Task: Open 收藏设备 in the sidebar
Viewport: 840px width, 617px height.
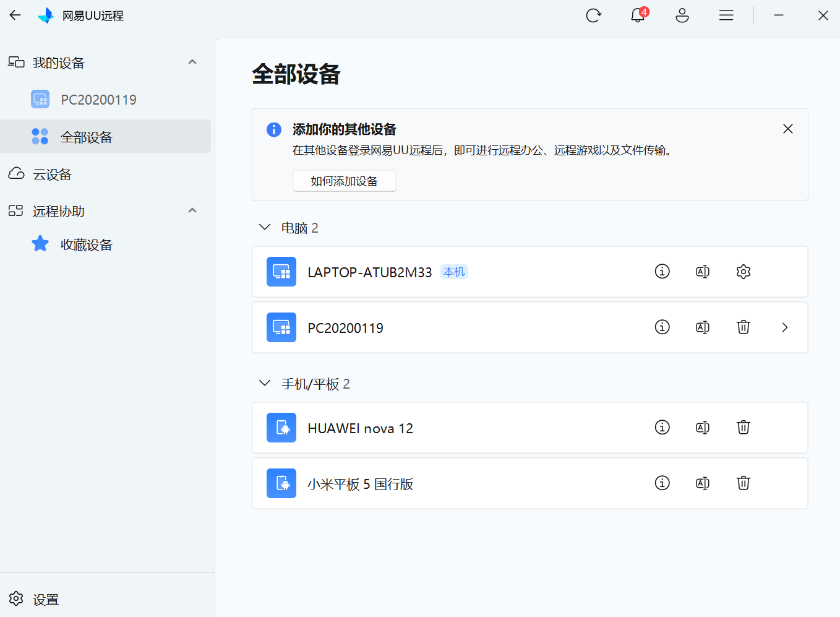Action: 86,245
